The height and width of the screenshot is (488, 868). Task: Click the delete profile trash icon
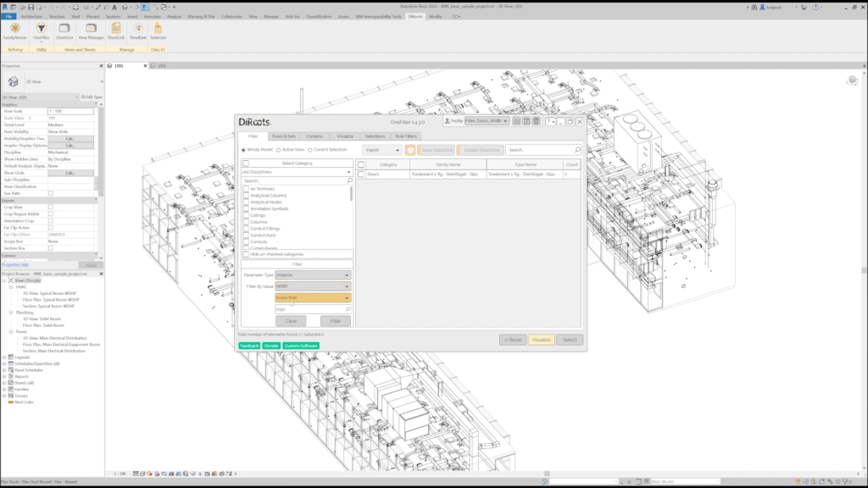coord(536,121)
